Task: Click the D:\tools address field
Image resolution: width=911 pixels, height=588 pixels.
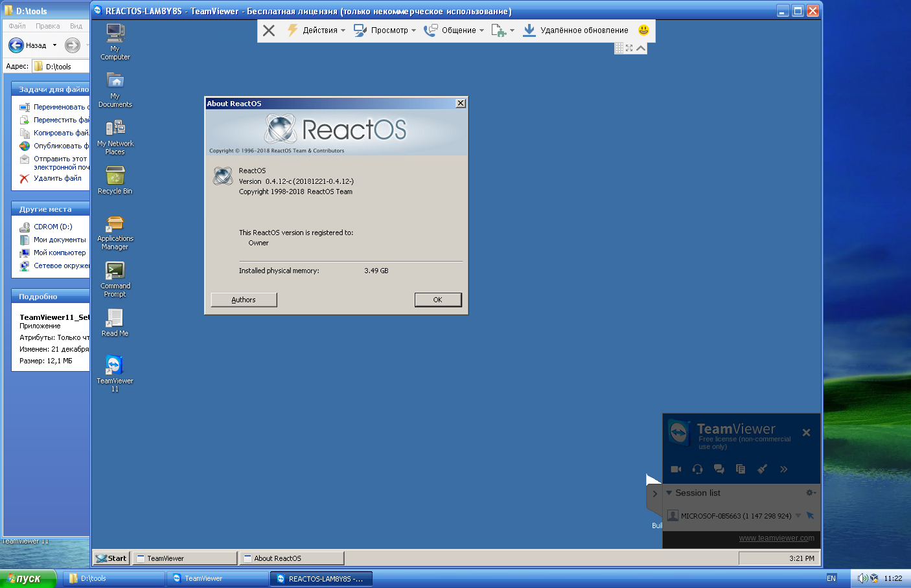Action: tap(62, 66)
